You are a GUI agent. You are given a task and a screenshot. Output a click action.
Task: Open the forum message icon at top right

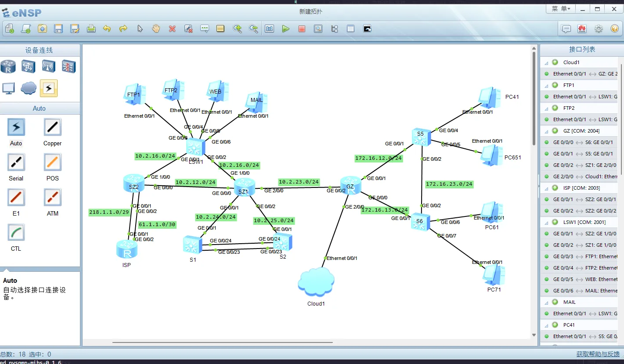[x=566, y=29]
